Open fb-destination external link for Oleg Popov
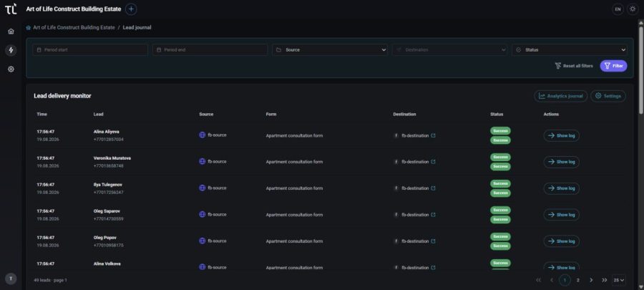 pos(434,241)
